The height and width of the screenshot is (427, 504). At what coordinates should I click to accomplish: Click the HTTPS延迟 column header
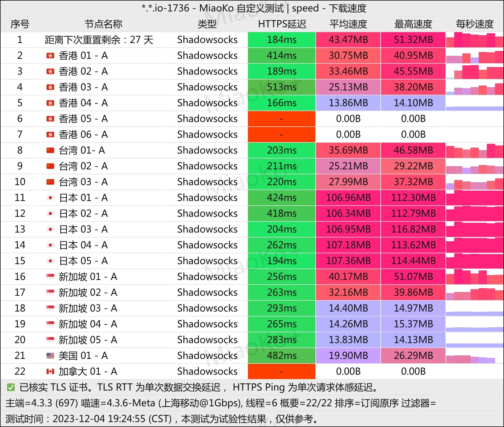[x=282, y=24]
